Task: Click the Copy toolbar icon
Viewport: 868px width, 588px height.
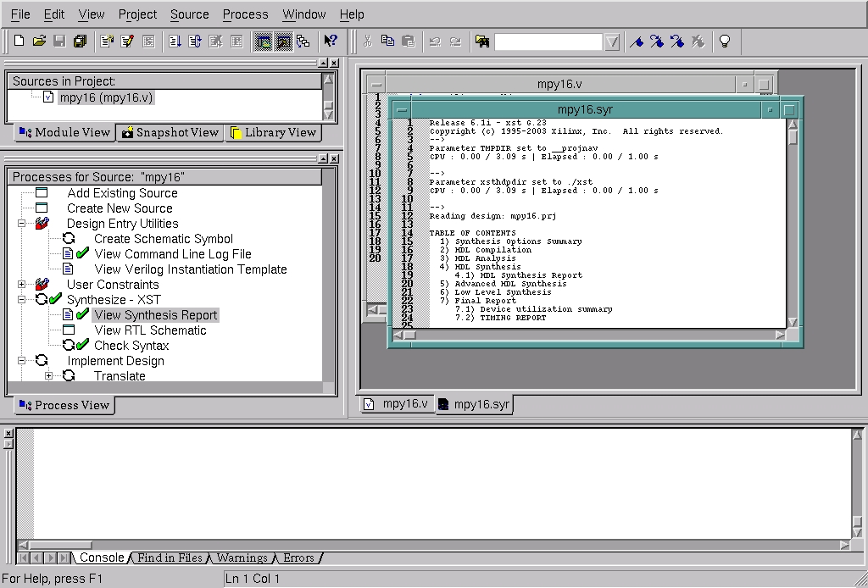Action: pos(387,41)
